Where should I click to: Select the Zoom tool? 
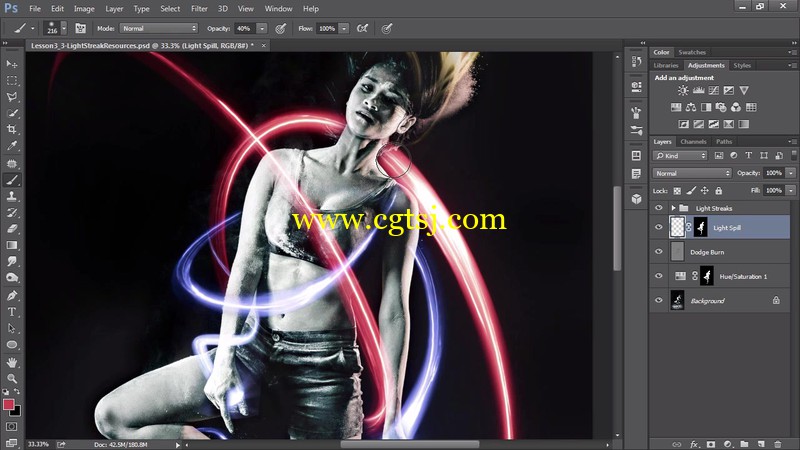(x=12, y=378)
